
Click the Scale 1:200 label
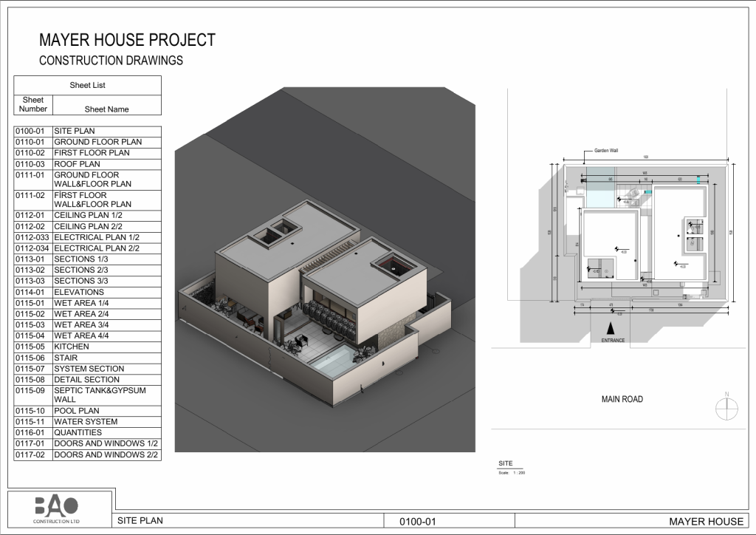click(512, 473)
